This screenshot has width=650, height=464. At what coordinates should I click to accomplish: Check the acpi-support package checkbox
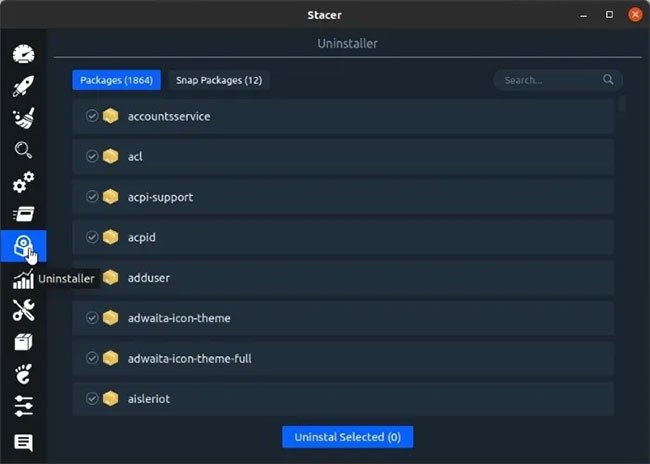tap(92, 196)
